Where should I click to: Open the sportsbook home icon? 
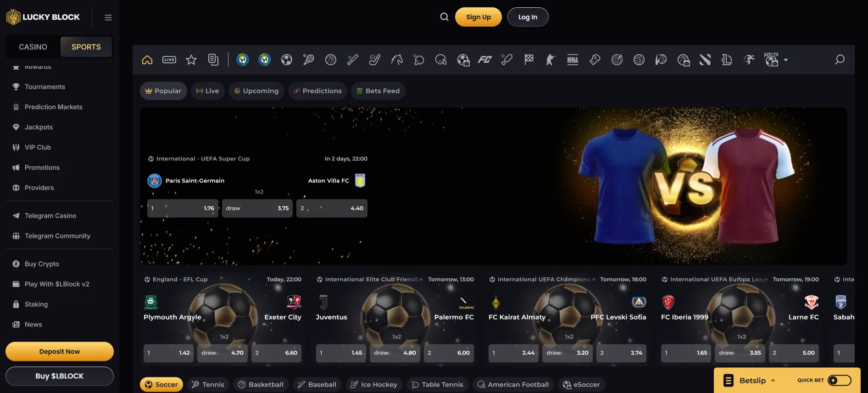tap(147, 60)
